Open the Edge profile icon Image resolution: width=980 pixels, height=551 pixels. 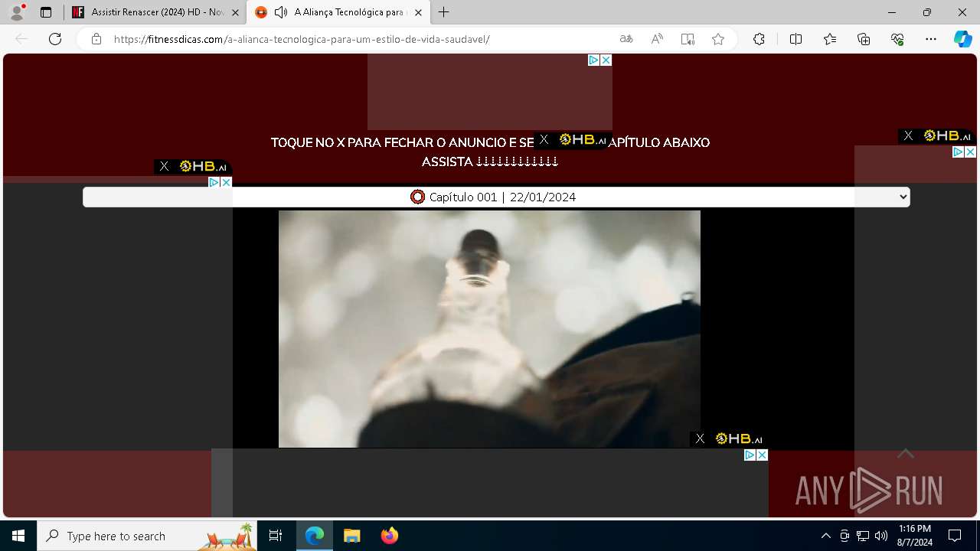(x=17, y=12)
